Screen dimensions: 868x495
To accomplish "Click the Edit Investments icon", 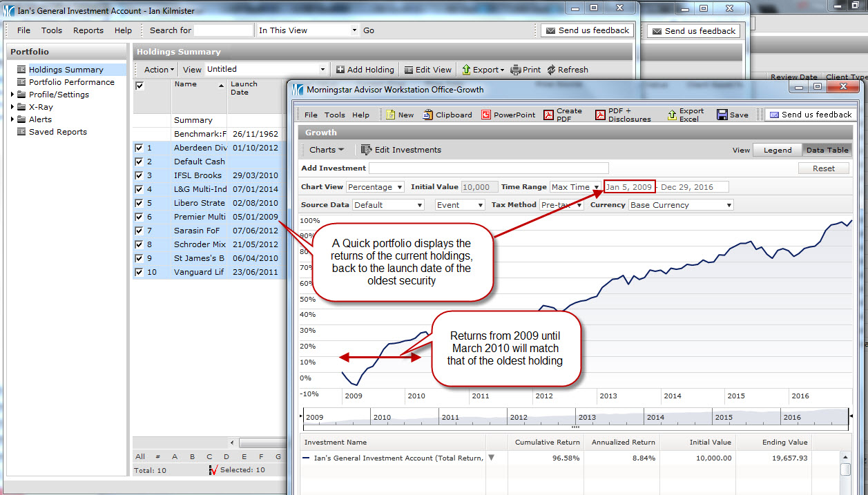I will [366, 150].
